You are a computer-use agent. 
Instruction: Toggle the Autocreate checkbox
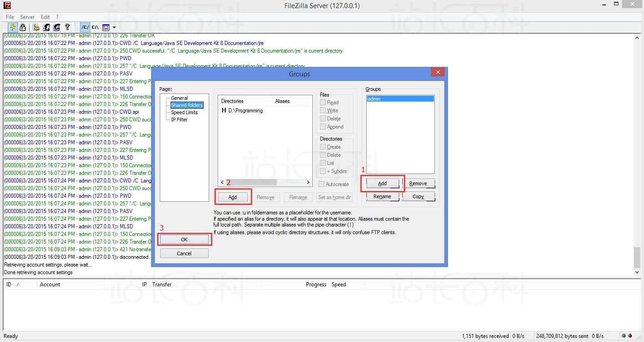point(321,184)
